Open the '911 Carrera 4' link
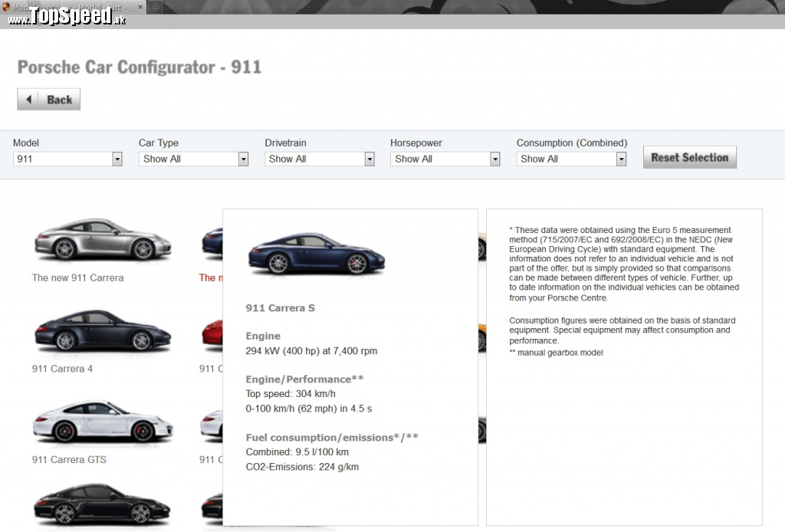Viewport: 785px width, 532px height. coord(62,369)
